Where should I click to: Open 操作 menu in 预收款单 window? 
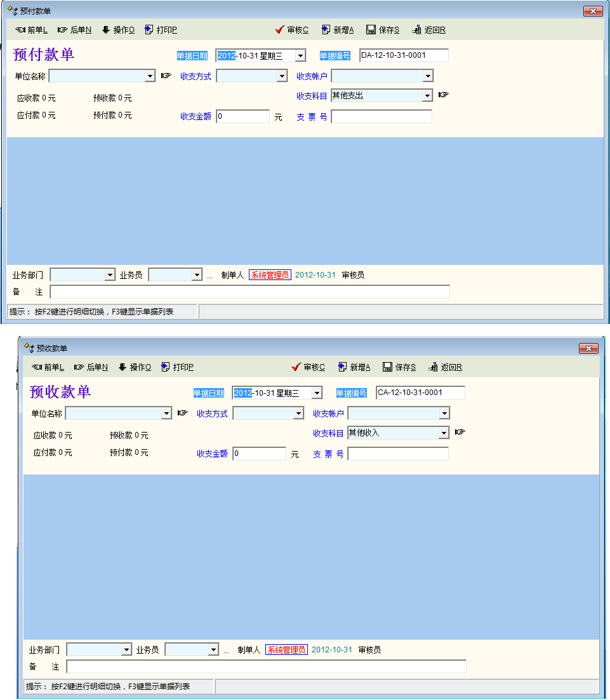click(134, 367)
